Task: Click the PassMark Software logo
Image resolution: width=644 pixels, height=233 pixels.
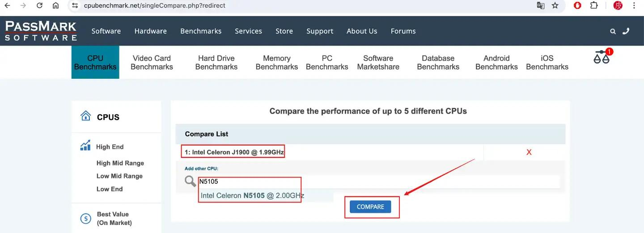Action: coord(41,31)
